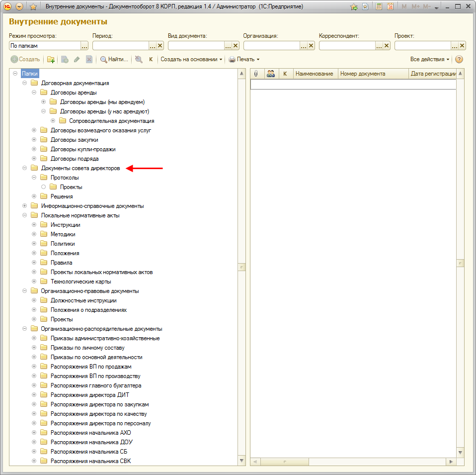Expand the Договоры закупки folder node
476x475 pixels.
[x=34, y=140]
